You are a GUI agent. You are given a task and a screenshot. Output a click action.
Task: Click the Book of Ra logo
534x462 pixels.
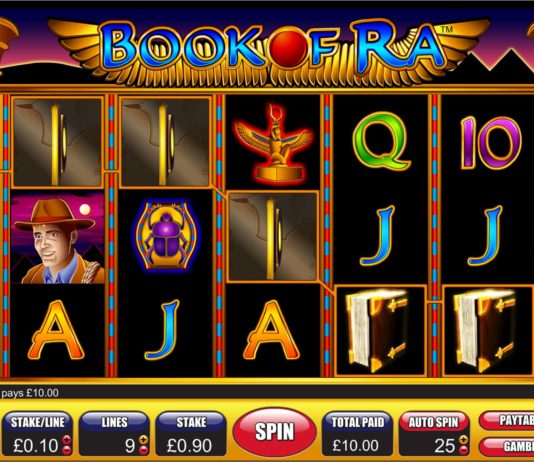point(269,48)
